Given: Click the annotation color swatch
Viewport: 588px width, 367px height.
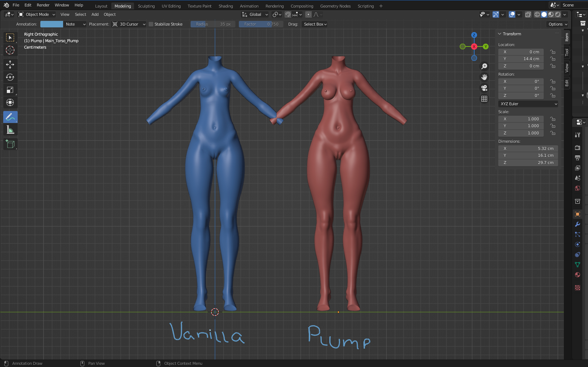Looking at the screenshot, I should click(x=52, y=24).
